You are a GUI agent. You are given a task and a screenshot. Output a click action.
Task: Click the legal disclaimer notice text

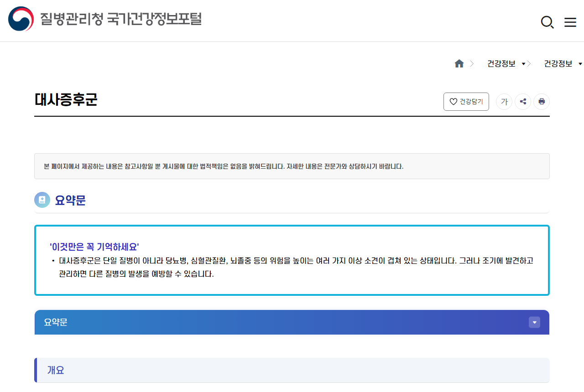tap(224, 166)
